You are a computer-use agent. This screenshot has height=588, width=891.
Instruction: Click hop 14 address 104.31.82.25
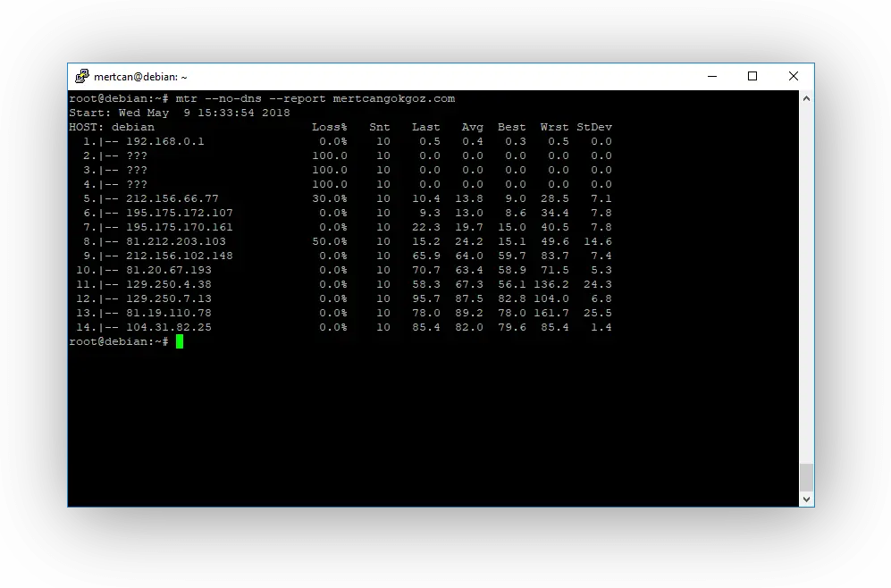(168, 328)
